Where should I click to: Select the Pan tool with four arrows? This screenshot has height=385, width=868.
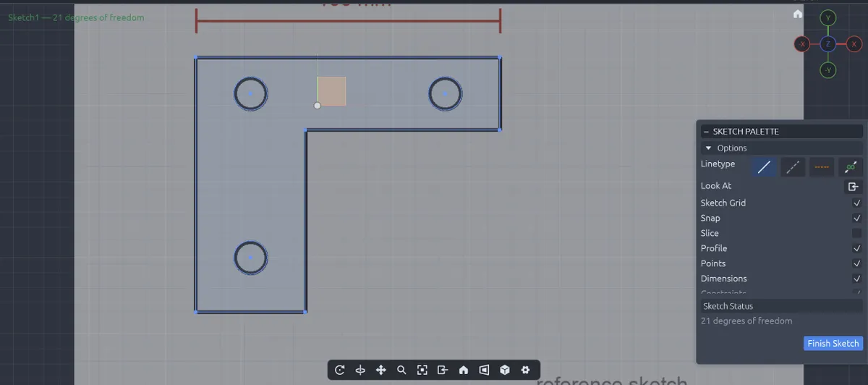pyautogui.click(x=381, y=370)
